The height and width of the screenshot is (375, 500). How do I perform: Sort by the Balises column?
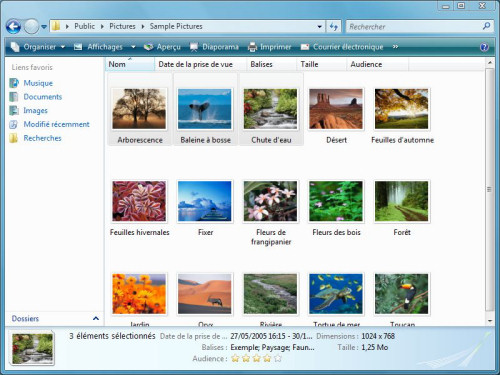271,64
